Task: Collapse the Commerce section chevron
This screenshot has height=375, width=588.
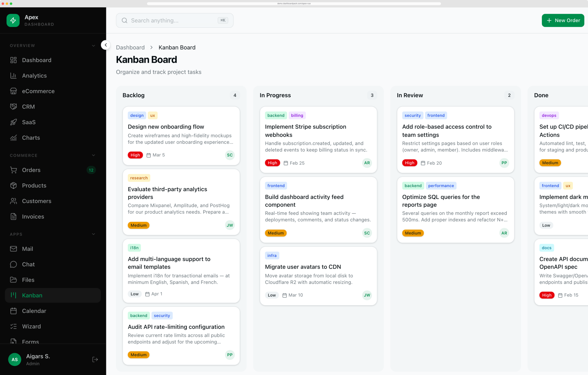Action: point(93,155)
